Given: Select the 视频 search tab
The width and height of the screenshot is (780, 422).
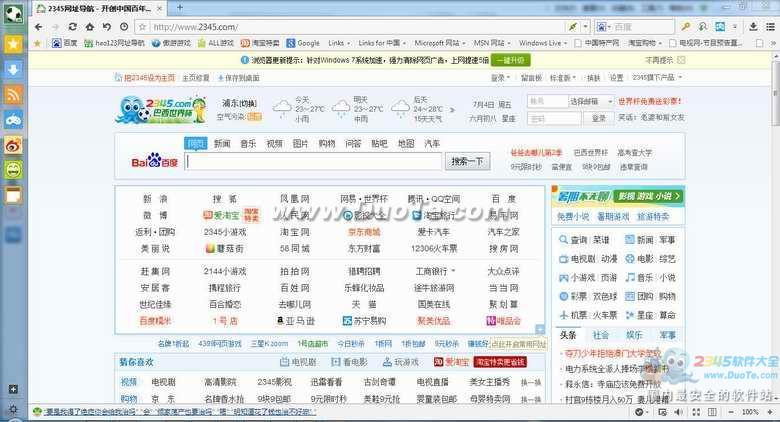Looking at the screenshot, I should [274, 143].
